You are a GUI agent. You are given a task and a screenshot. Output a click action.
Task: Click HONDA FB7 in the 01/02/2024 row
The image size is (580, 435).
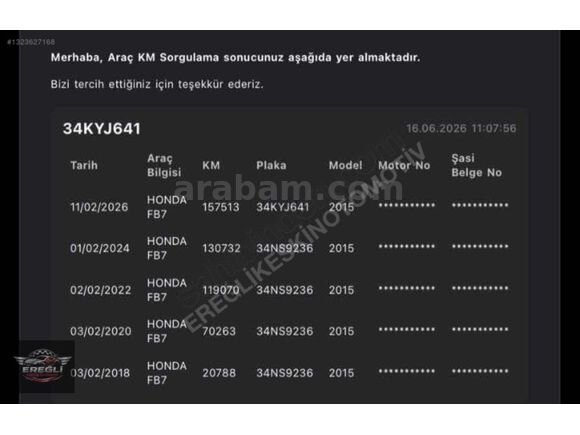point(167,248)
